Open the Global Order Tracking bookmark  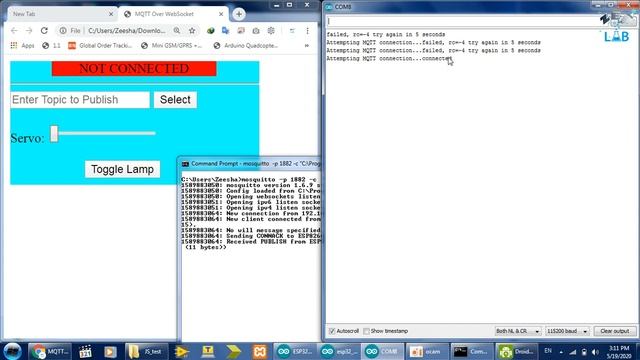click(x=100, y=45)
